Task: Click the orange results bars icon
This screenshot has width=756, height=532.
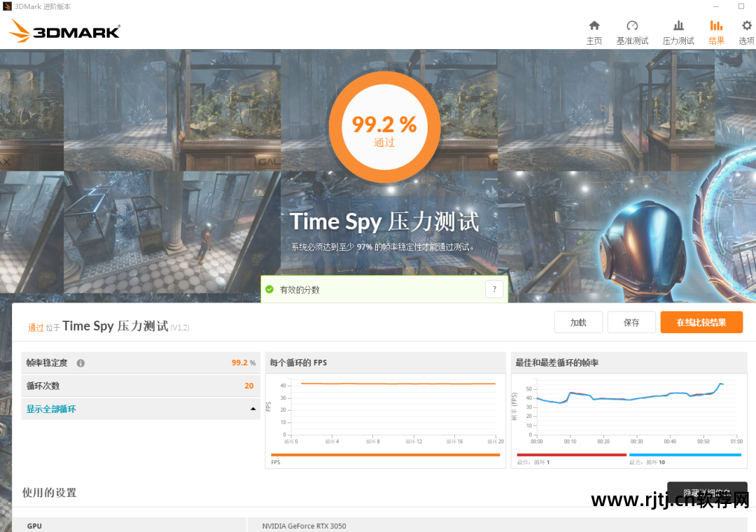Action: coord(716,26)
